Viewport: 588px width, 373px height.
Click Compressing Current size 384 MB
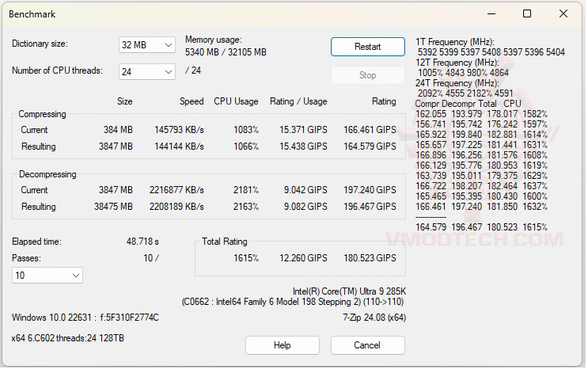118,130
